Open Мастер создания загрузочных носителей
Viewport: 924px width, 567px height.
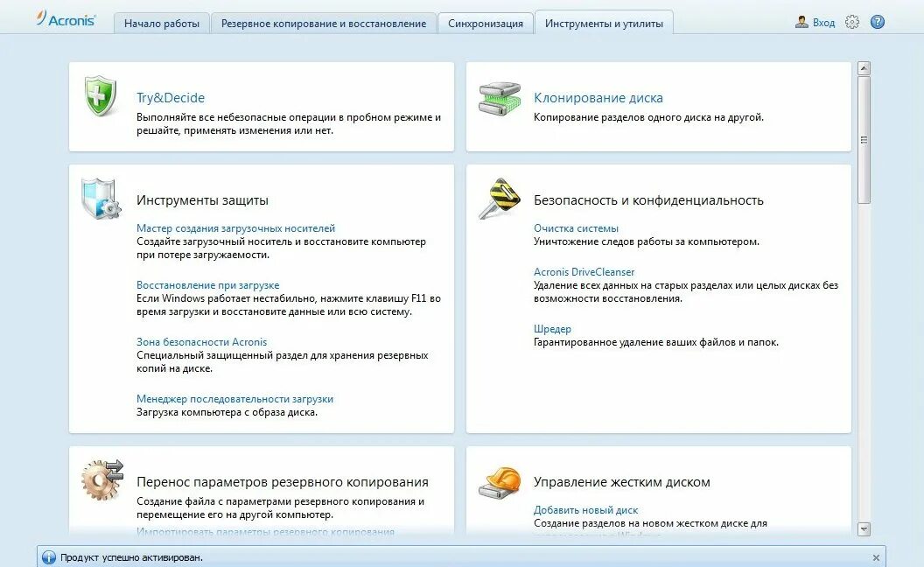[235, 228]
